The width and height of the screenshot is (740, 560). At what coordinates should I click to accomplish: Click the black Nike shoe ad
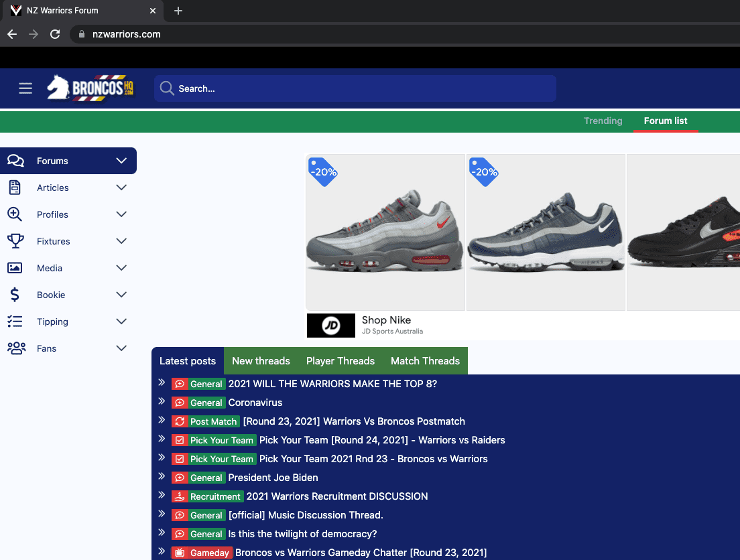pos(684,232)
